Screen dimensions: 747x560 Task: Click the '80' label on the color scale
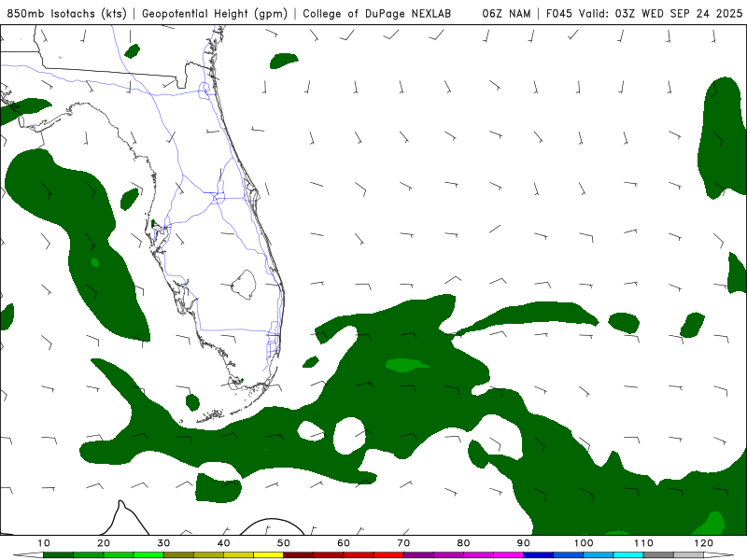pos(463,543)
